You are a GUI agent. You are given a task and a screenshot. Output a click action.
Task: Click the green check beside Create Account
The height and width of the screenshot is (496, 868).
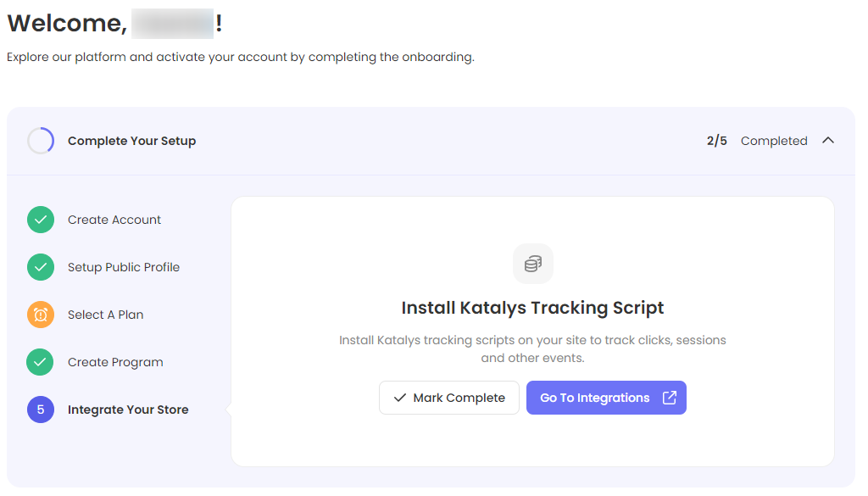(41, 220)
